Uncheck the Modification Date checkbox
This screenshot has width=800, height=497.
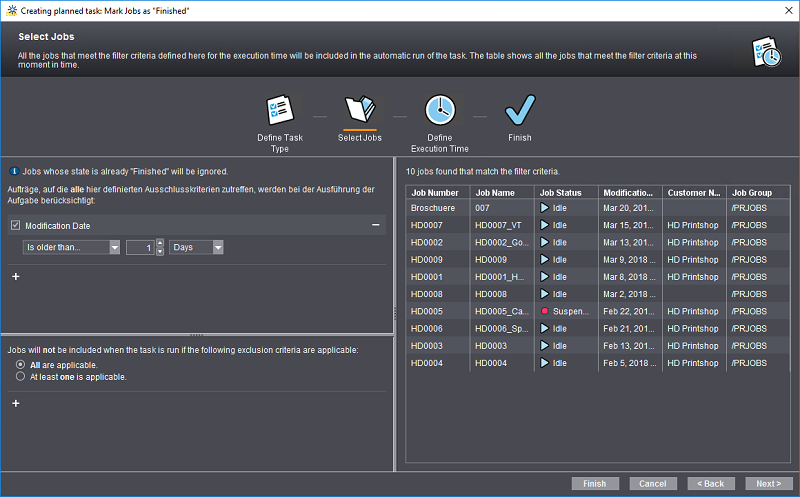(15, 226)
